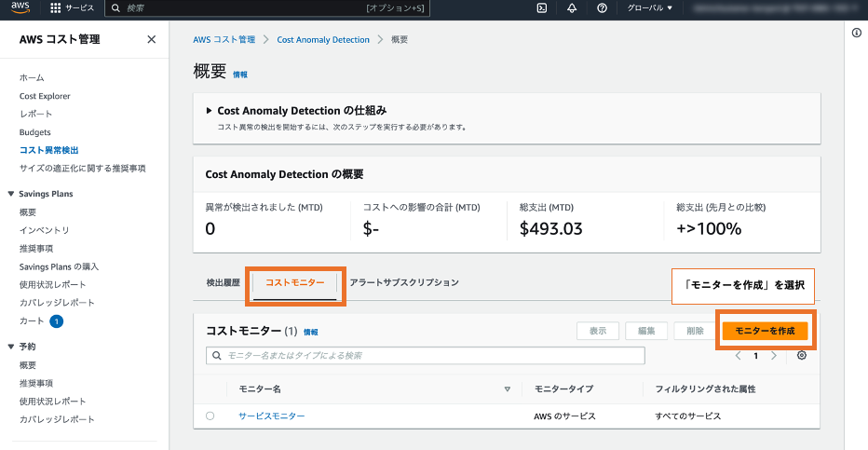Viewport: 868px width, 450px height.
Task: Open notifications bell icon
Action: click(572, 7)
